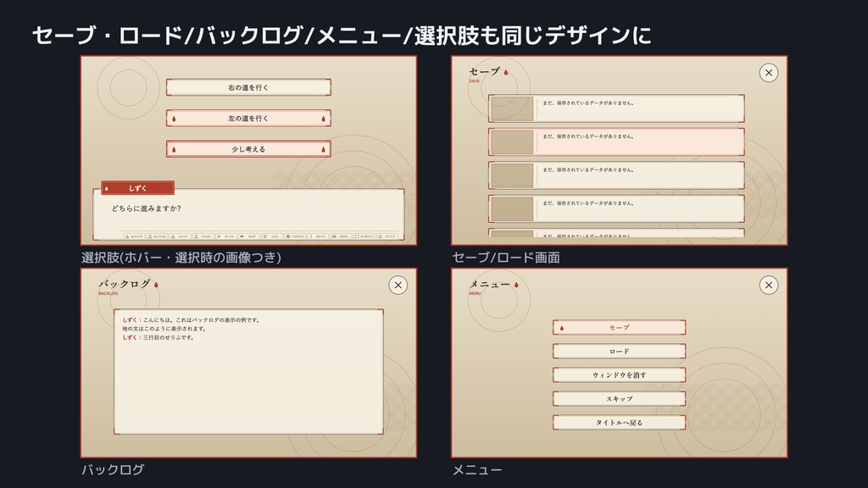This screenshot has width=868, height=488.
Task: Close the Backlog screen with X icon
Action: (x=398, y=285)
